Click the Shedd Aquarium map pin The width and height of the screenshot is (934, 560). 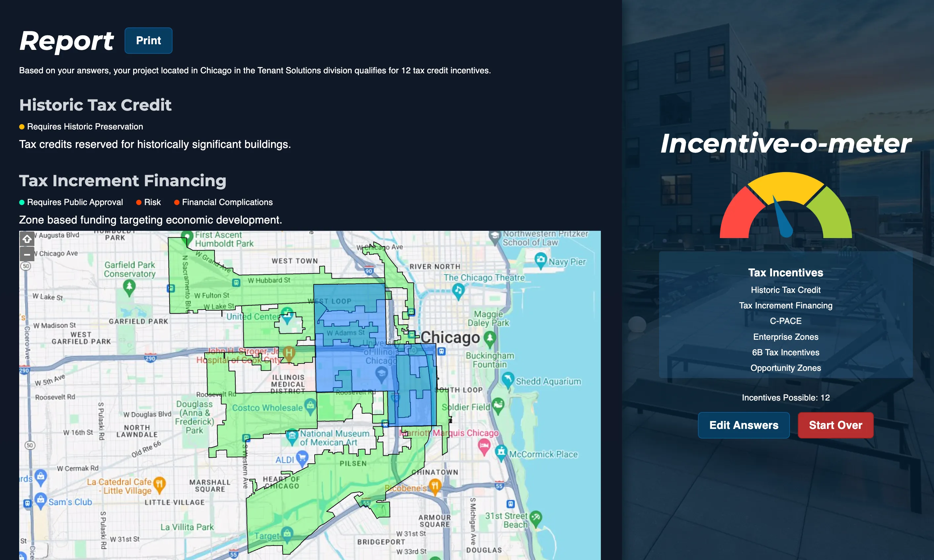pyautogui.click(x=508, y=379)
